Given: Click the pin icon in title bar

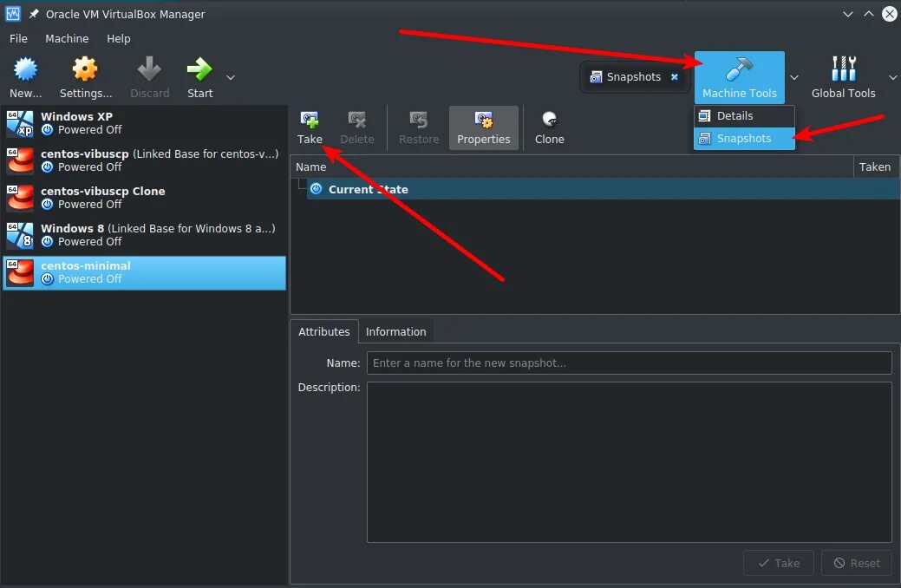Looking at the screenshot, I should (34, 14).
